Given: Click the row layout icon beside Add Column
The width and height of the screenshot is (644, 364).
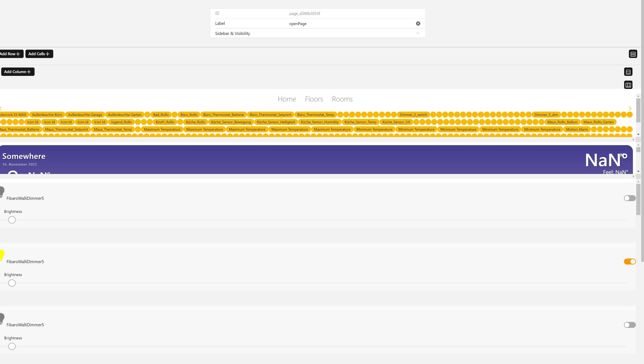Looking at the screenshot, I should click(628, 72).
